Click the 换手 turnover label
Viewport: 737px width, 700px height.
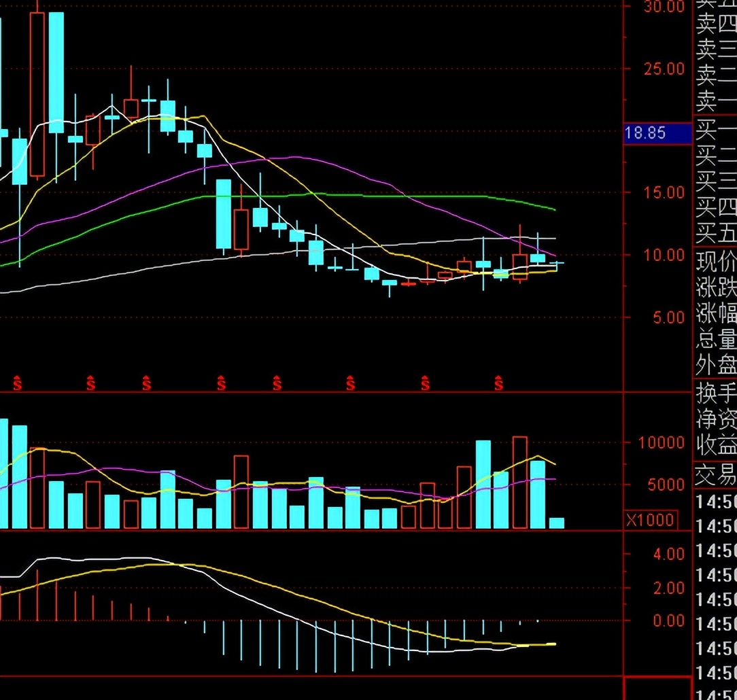tap(715, 393)
